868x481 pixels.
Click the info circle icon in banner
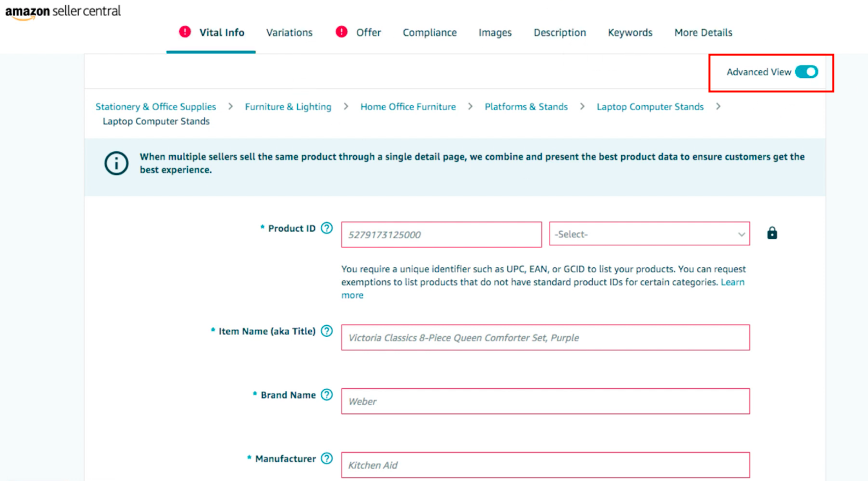coord(116,164)
